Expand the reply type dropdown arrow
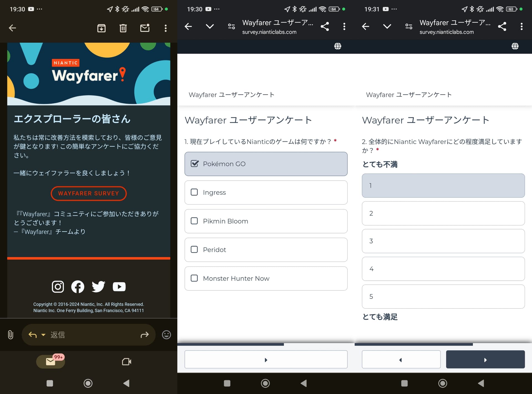Screen dimensions: 532x394 [43, 335]
